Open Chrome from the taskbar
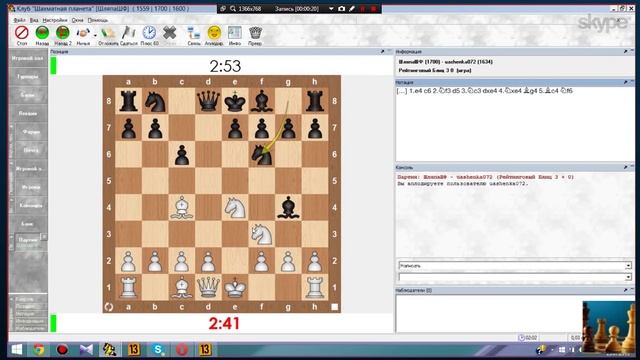 click(x=39, y=350)
